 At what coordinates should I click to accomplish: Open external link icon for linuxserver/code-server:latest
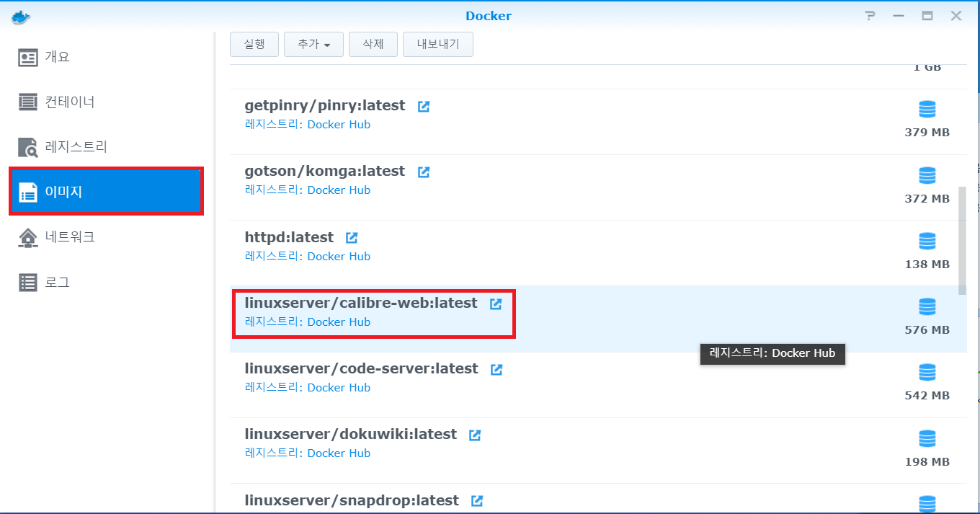pyautogui.click(x=496, y=369)
